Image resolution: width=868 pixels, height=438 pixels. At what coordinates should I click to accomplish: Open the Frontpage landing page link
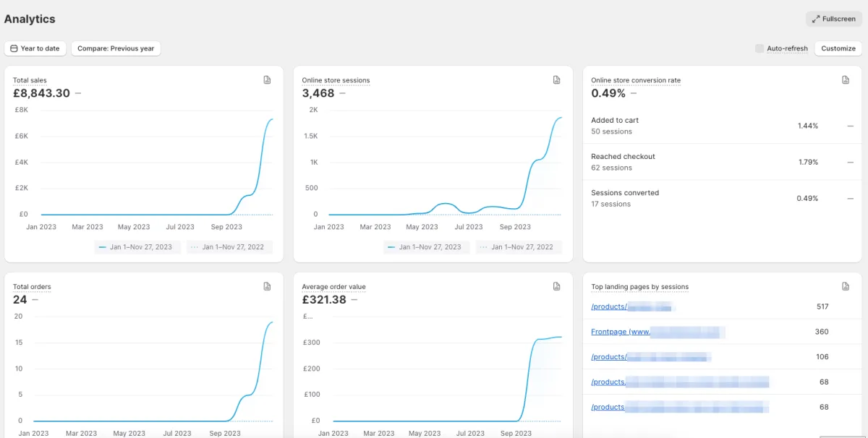tap(620, 332)
